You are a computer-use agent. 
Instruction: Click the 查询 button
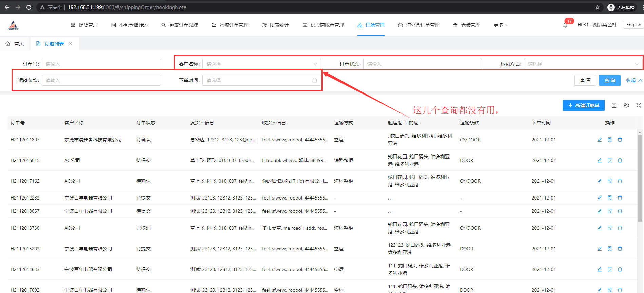tap(609, 80)
